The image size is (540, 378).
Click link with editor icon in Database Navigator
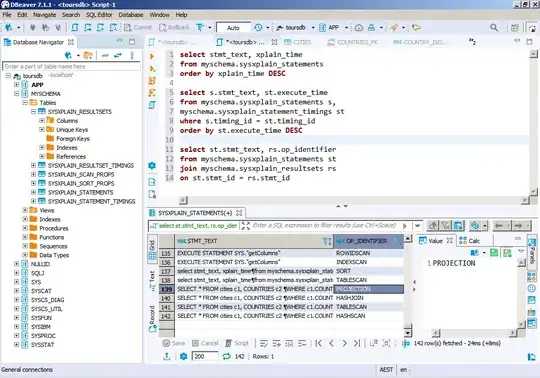pyautogui.click(x=118, y=55)
